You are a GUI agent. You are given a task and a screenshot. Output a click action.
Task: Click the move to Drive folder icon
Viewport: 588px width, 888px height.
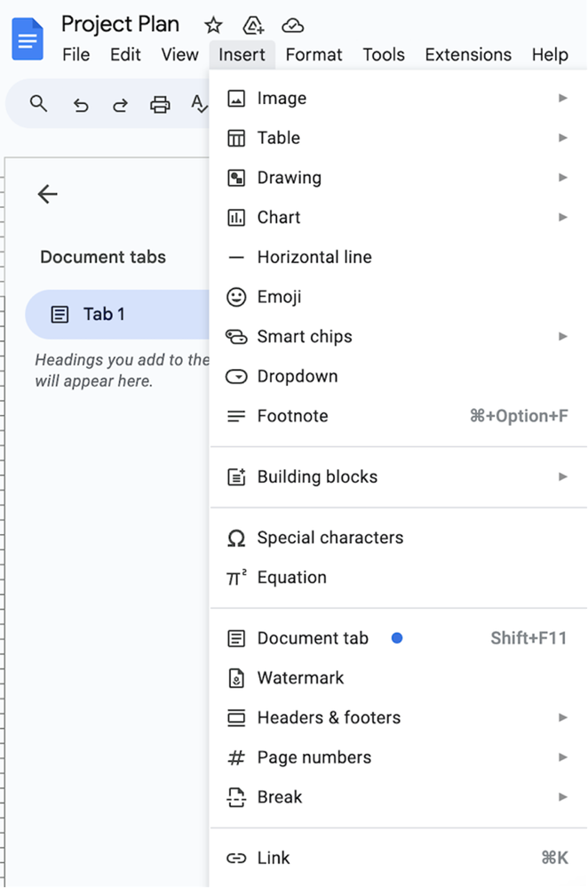[x=253, y=26]
